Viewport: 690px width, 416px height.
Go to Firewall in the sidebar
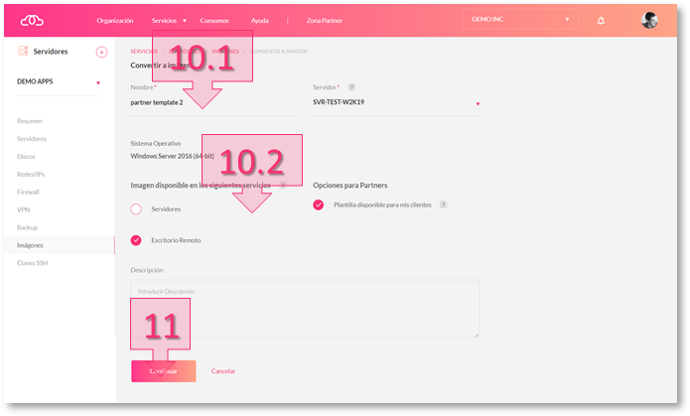(28, 192)
